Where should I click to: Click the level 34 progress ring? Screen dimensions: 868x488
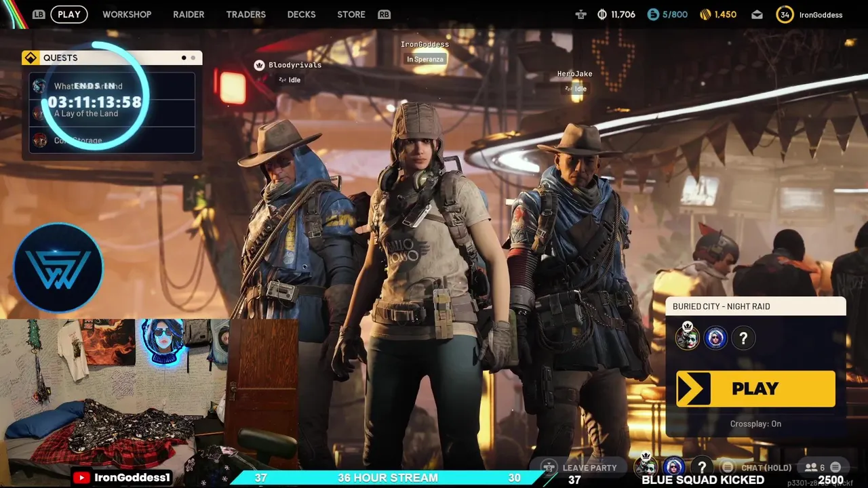(785, 15)
